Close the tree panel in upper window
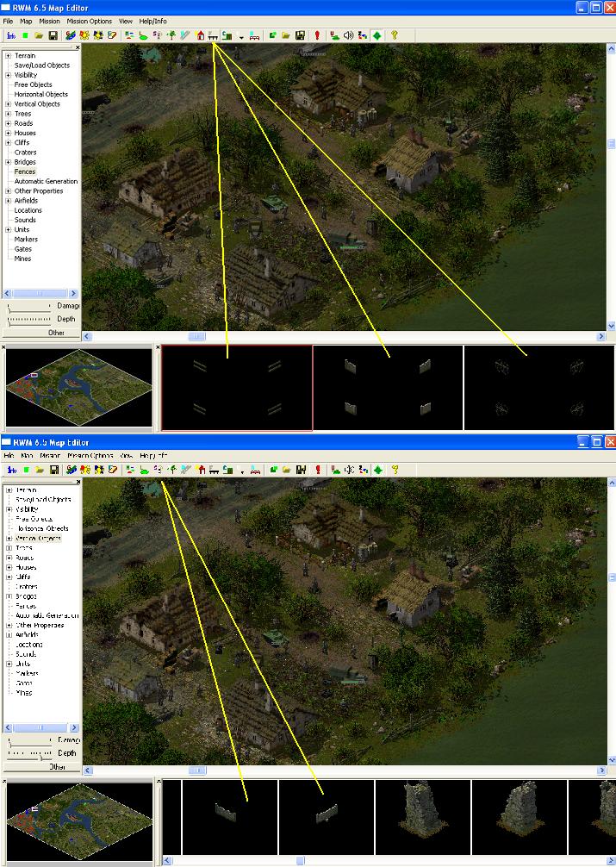616x867 pixels. coord(78,47)
